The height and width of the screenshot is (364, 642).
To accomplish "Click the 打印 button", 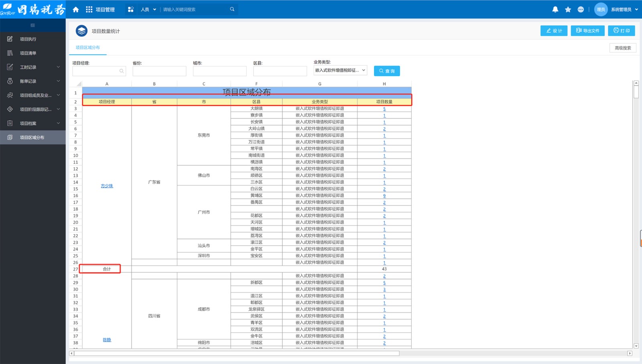I will click(x=622, y=30).
